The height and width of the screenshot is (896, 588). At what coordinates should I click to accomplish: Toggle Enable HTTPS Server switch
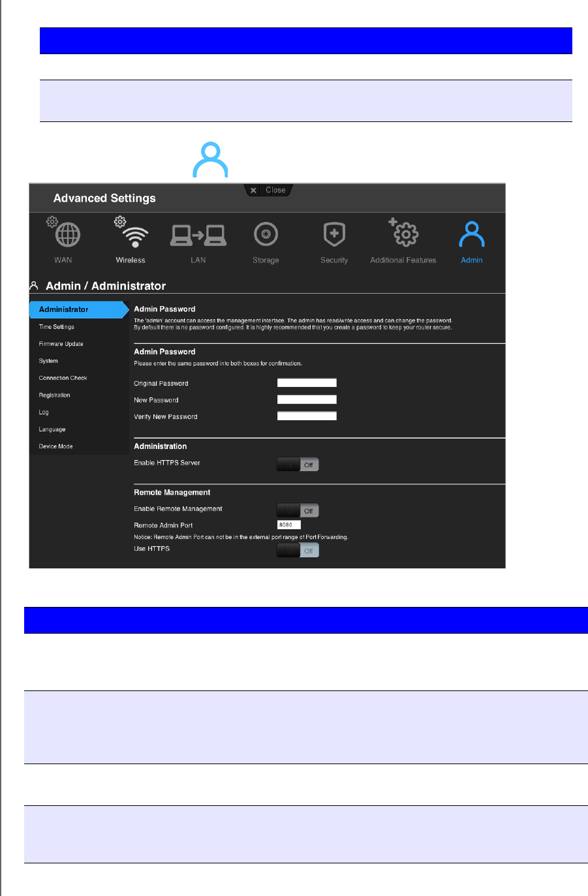point(298,465)
